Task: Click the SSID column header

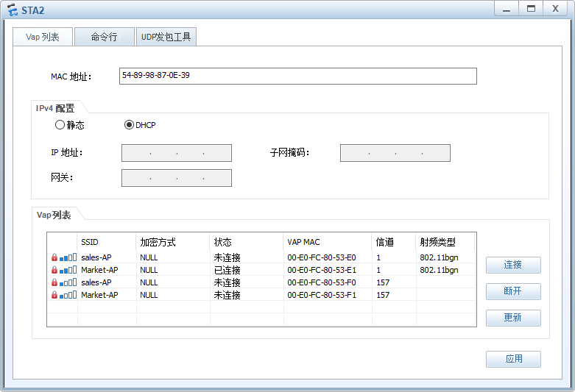Action: pos(106,242)
